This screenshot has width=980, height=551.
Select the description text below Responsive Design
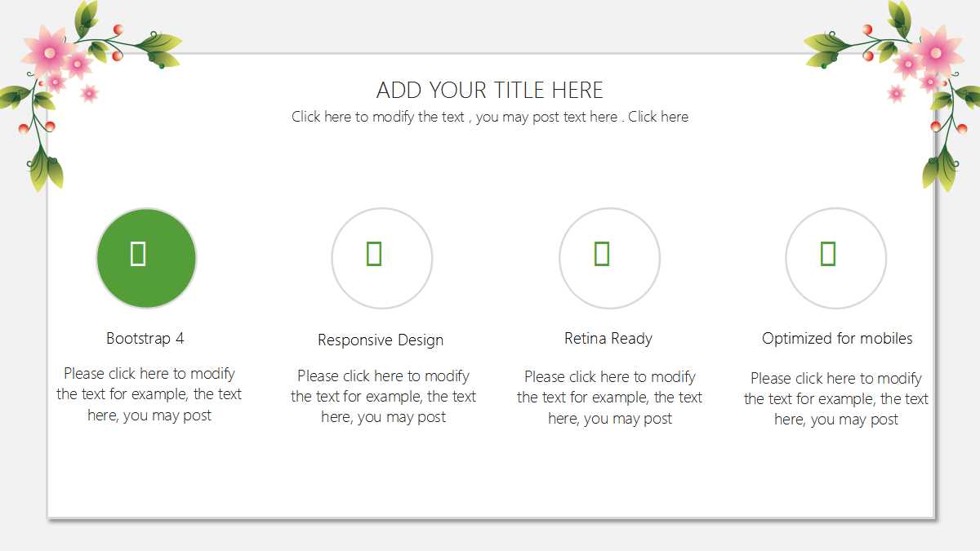tap(383, 397)
